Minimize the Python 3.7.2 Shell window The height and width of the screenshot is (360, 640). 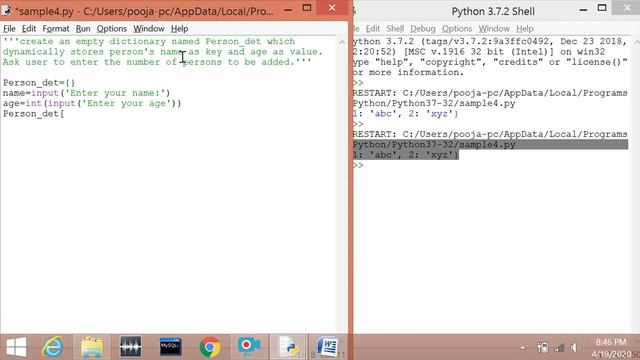[x=583, y=9]
